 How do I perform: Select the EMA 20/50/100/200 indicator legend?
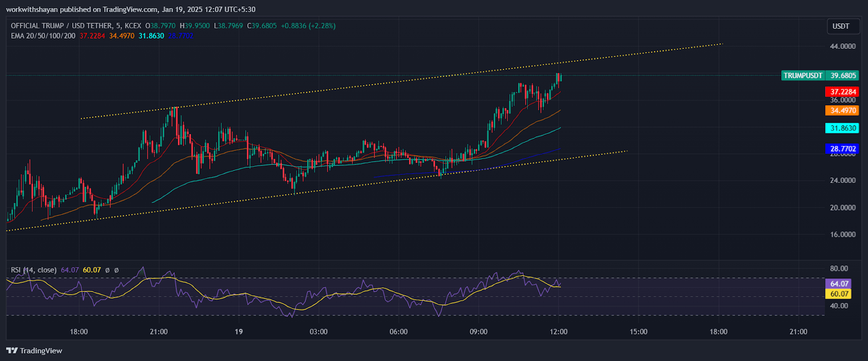[43, 36]
